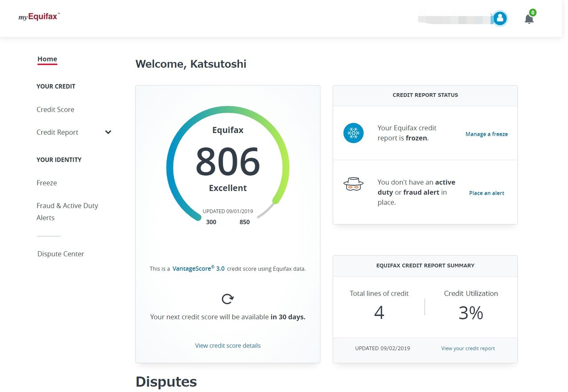Open Credit Score in the sidebar

click(55, 110)
